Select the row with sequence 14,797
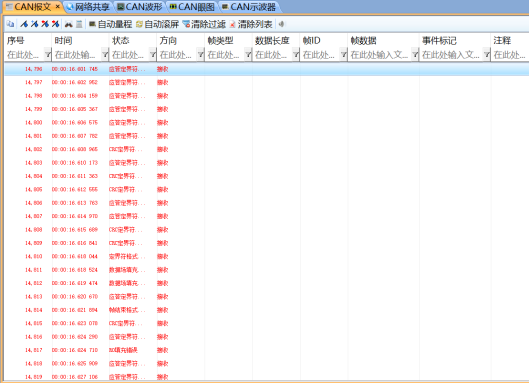This screenshot has width=529, height=383. point(267,82)
